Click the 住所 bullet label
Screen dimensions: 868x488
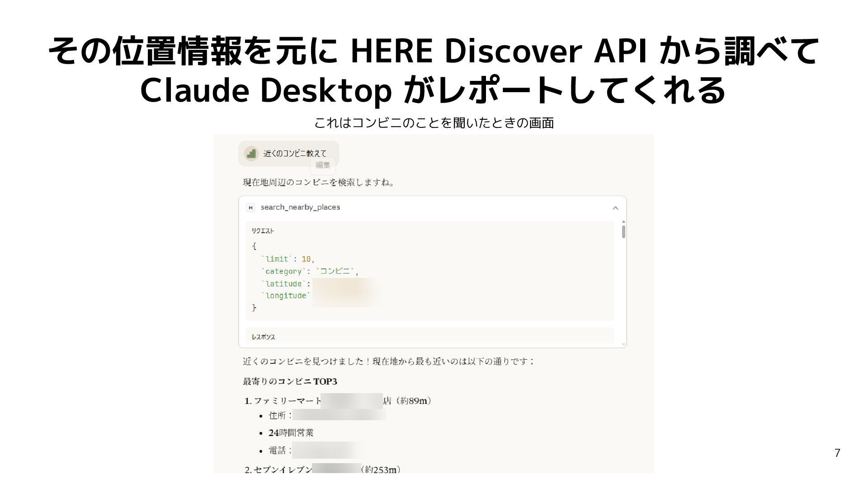click(280, 415)
